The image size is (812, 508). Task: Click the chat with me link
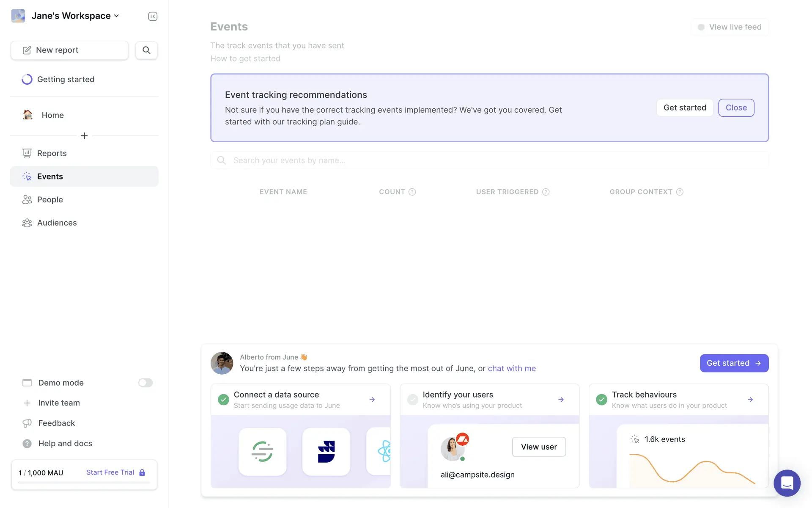pyautogui.click(x=512, y=368)
